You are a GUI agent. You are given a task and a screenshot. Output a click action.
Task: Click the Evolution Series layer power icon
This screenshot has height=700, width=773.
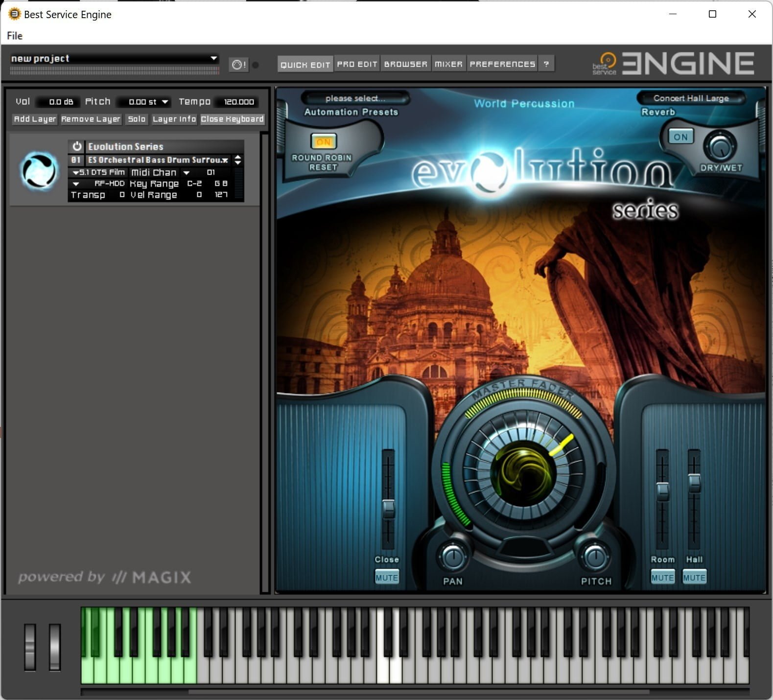pyautogui.click(x=77, y=146)
